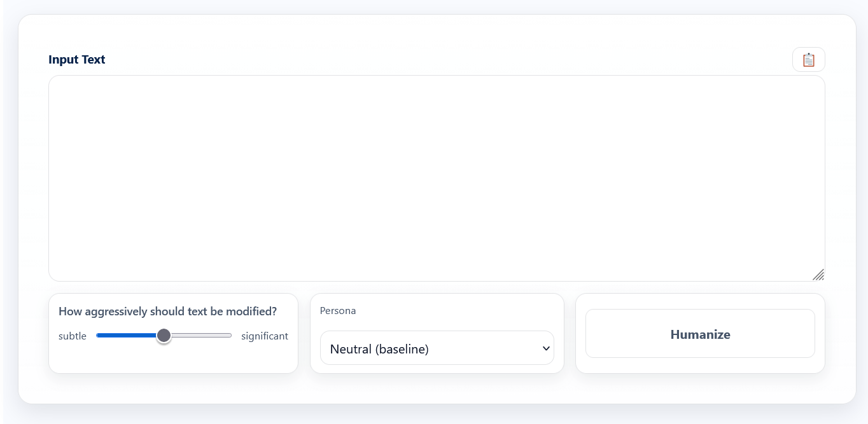The width and height of the screenshot is (868, 424).
Task: Click inside the Input Text area
Action: point(437,178)
